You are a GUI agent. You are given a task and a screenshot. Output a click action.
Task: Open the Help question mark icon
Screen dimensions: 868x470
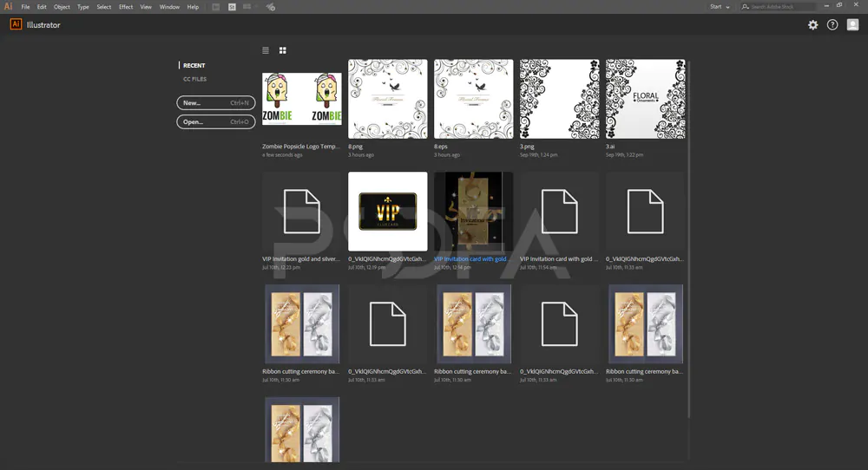832,25
